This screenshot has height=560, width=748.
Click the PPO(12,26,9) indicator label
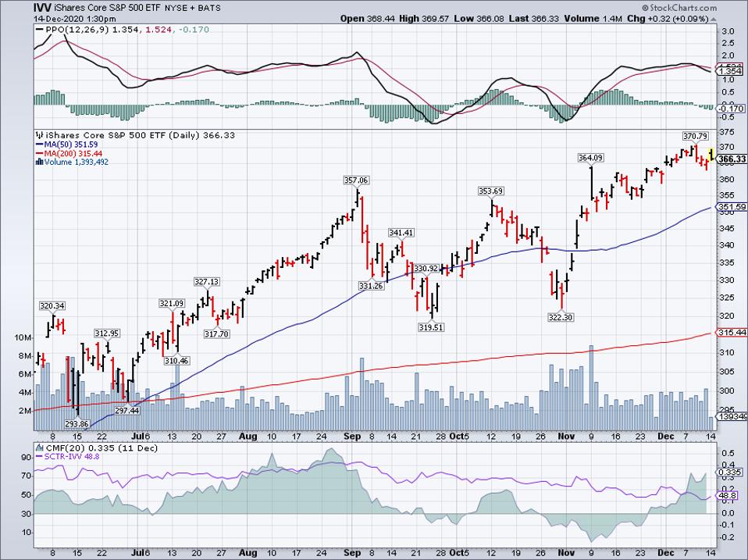click(x=77, y=30)
